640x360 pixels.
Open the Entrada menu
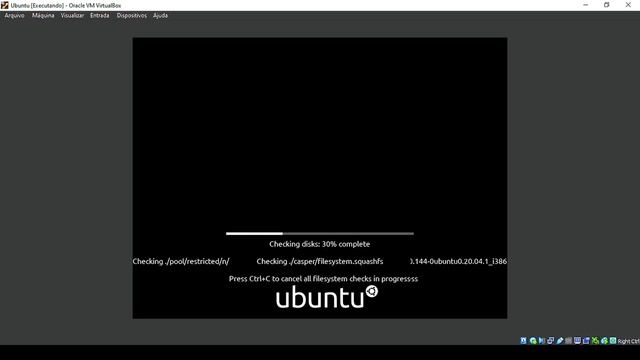(x=100, y=16)
